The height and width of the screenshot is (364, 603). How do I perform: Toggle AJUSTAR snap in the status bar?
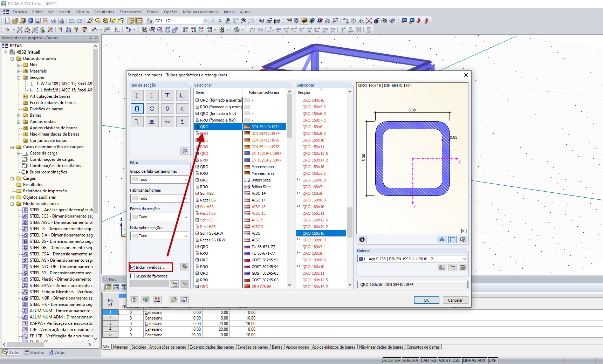point(392,360)
